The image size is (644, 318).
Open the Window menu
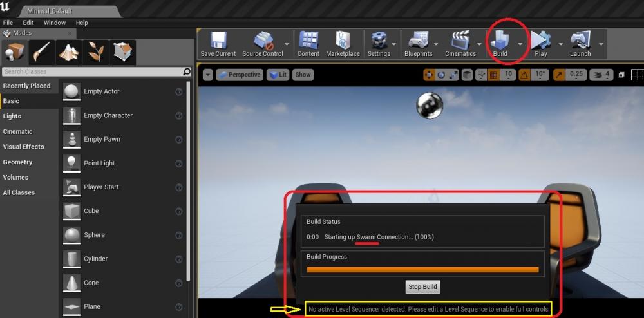click(x=55, y=23)
